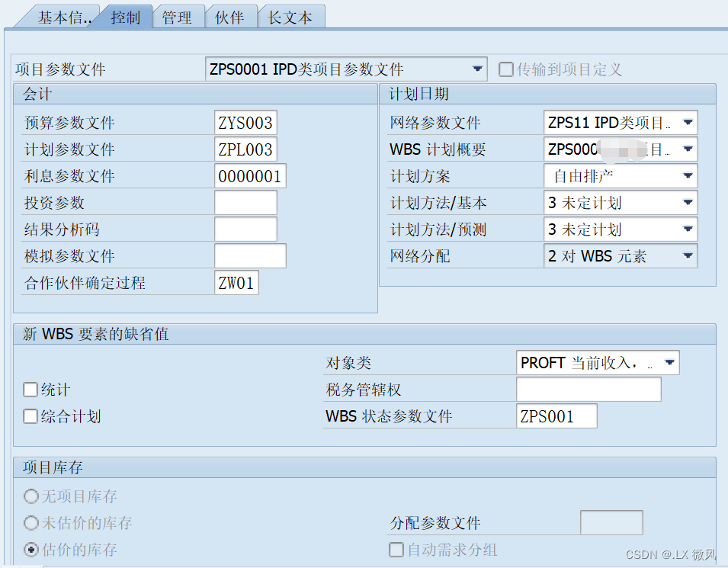Enable the 统计 checkbox
728x568 pixels.
coord(28,389)
